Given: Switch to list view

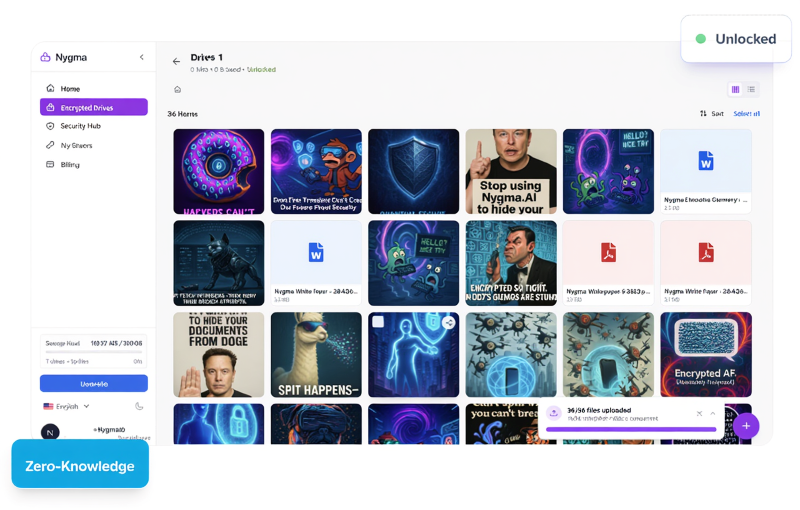Looking at the screenshot, I should 751,89.
